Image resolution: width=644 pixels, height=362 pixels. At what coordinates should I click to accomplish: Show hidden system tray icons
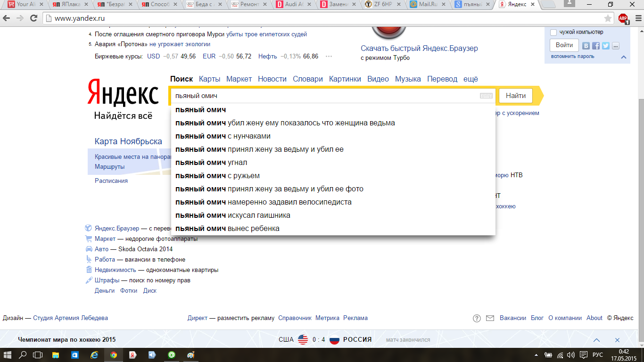pyautogui.click(x=537, y=355)
